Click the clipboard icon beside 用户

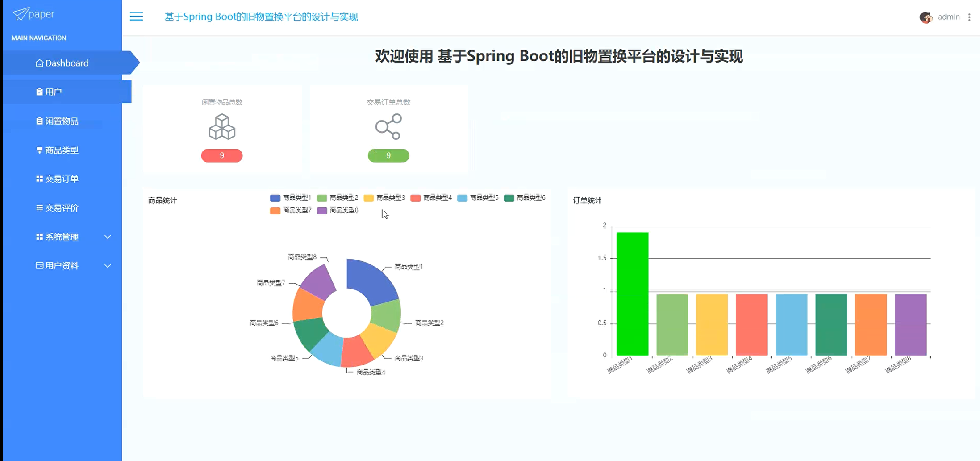39,92
